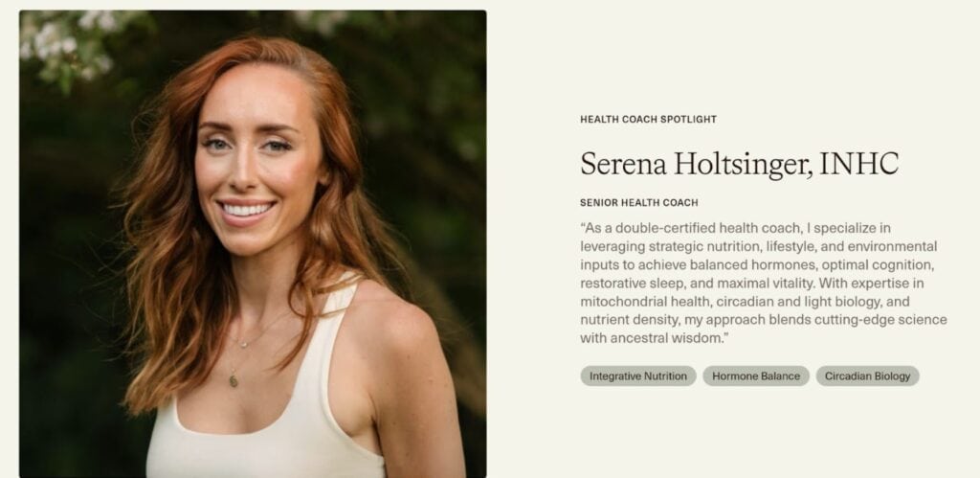The height and width of the screenshot is (478, 980).
Task: Click the INHC credential in the heading
Action: point(858,163)
